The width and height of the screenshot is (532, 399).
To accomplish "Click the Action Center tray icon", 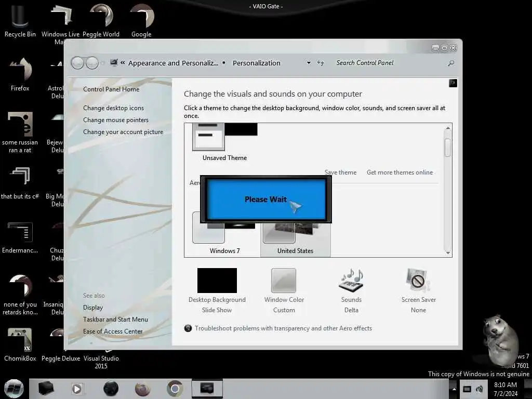I will (467, 389).
